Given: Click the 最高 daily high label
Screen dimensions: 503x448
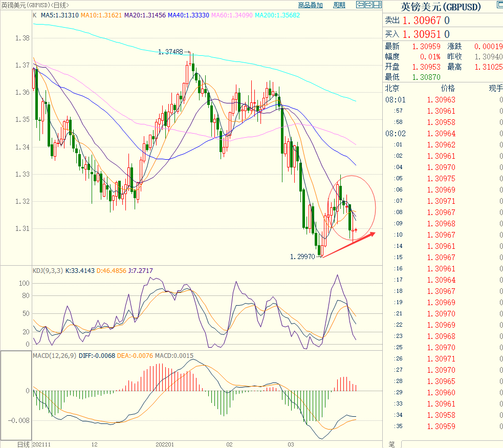Looking at the screenshot, I should (454, 67).
